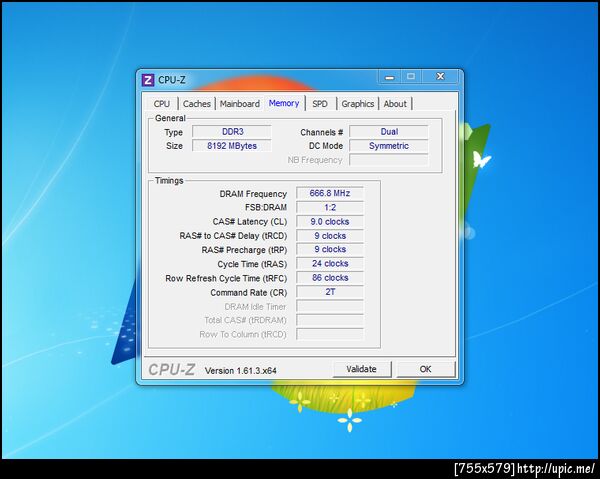Click the Channels # field showing Dual
The image size is (600, 479).
coord(389,132)
